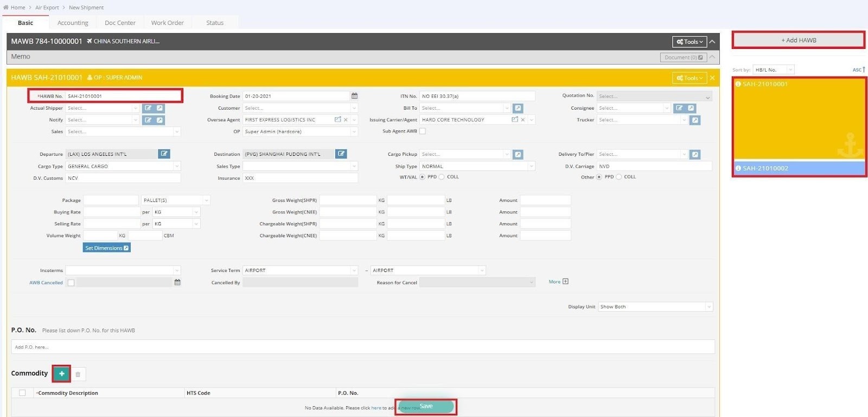868x417 pixels.
Task: Select COLL radio for WT/VAL
Action: click(x=442, y=177)
